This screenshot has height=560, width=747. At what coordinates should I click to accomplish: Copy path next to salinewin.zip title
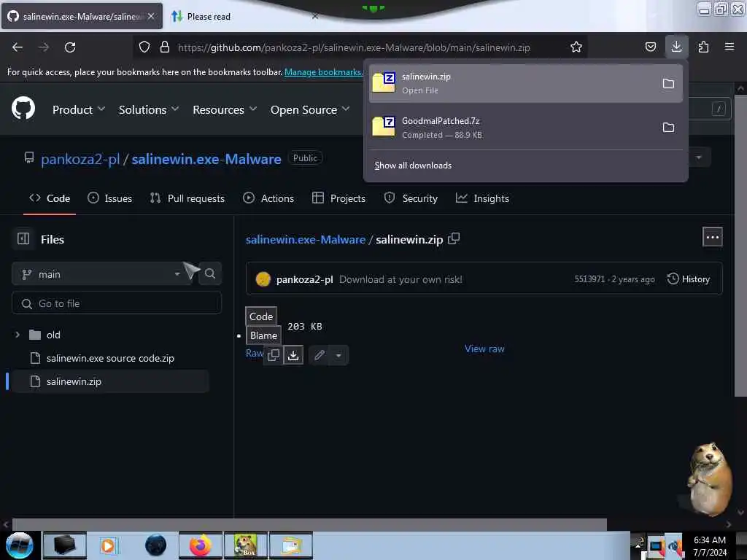pos(454,238)
